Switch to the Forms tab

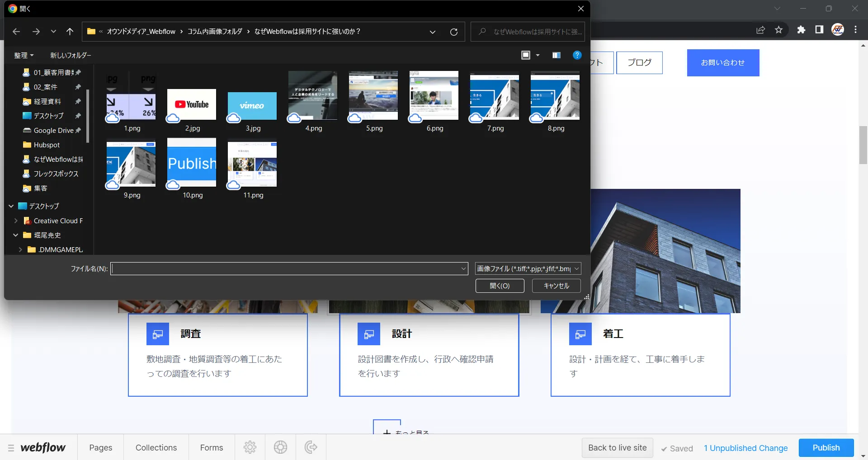tap(211, 448)
